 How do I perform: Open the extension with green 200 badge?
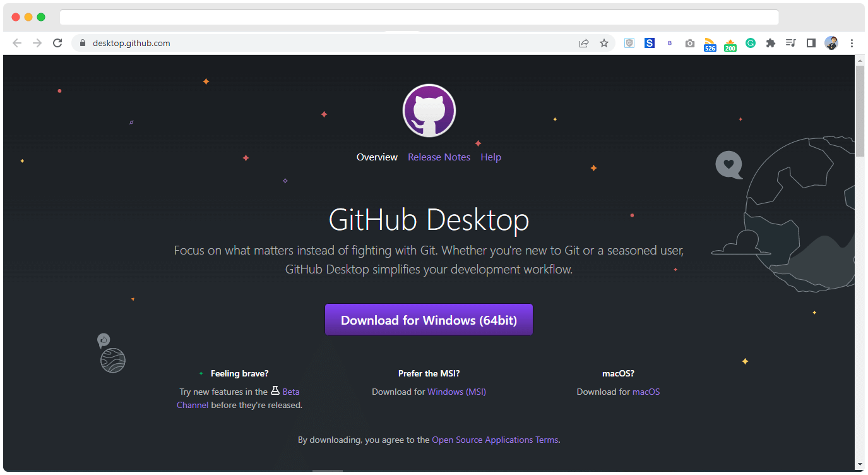(730, 44)
